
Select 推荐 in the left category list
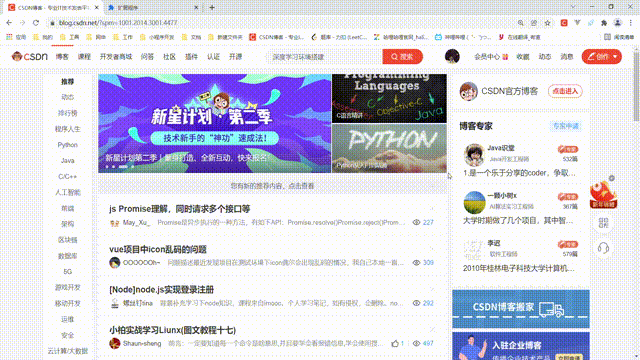(67, 82)
